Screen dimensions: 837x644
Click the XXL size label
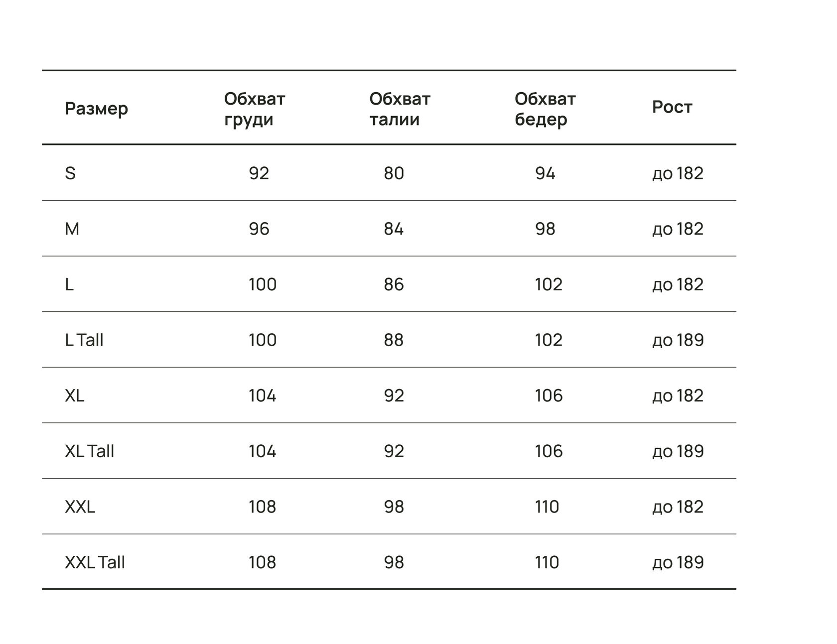80,507
